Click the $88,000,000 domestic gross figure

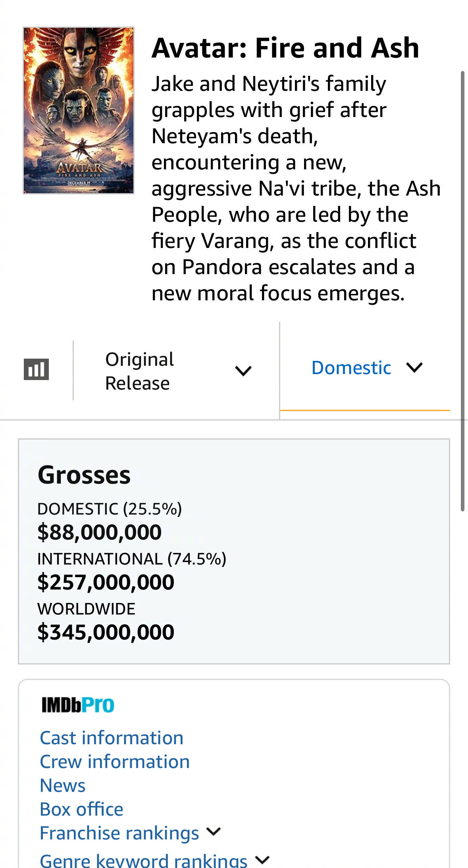[x=99, y=532]
